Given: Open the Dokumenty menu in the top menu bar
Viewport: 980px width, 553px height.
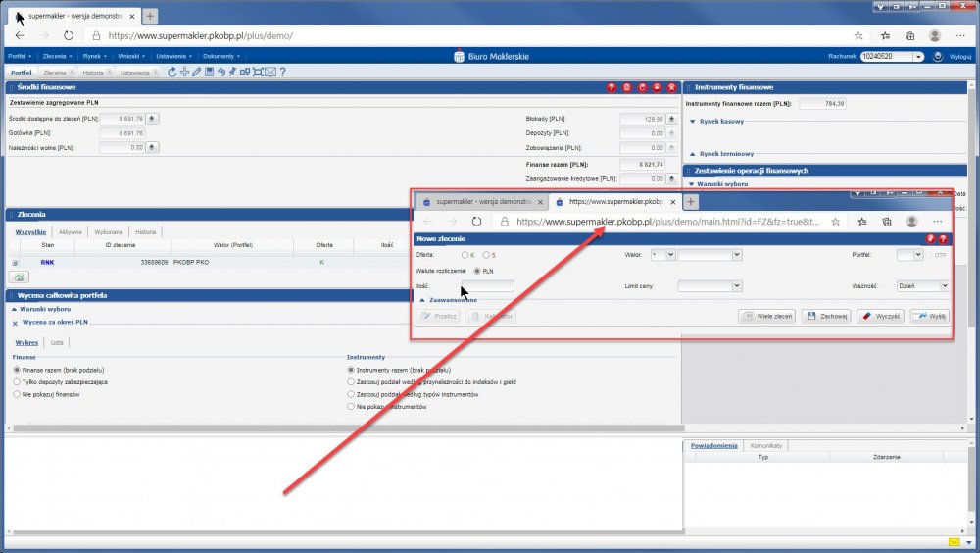Looking at the screenshot, I should point(221,56).
